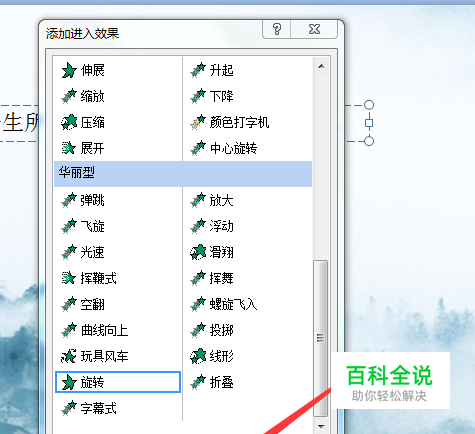Click the star icon beside 挥鞭式
This screenshot has height=434, width=475.
69,278
